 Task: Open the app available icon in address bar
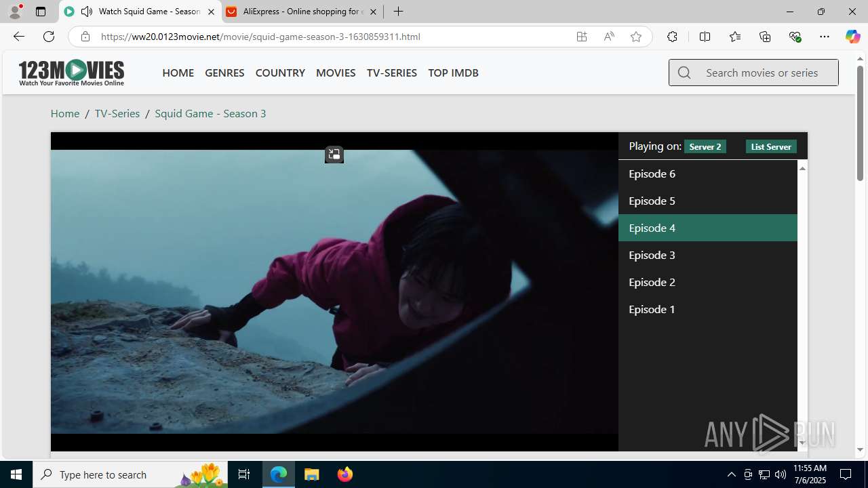click(582, 37)
